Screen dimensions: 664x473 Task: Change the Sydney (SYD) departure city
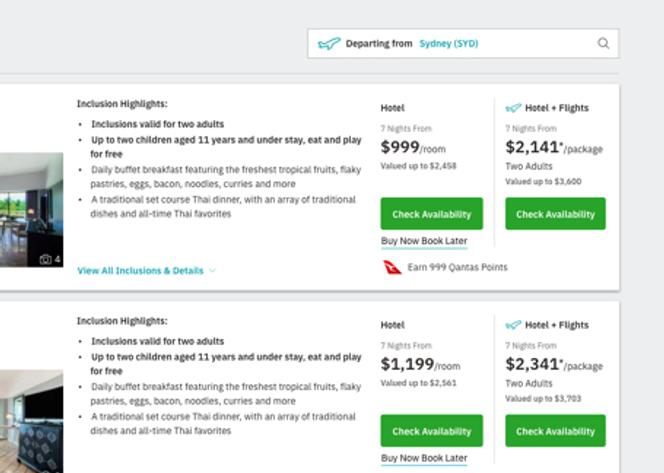pos(450,44)
